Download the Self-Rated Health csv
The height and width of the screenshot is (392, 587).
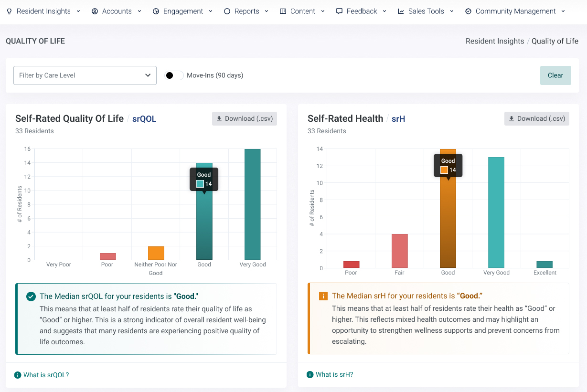click(537, 118)
